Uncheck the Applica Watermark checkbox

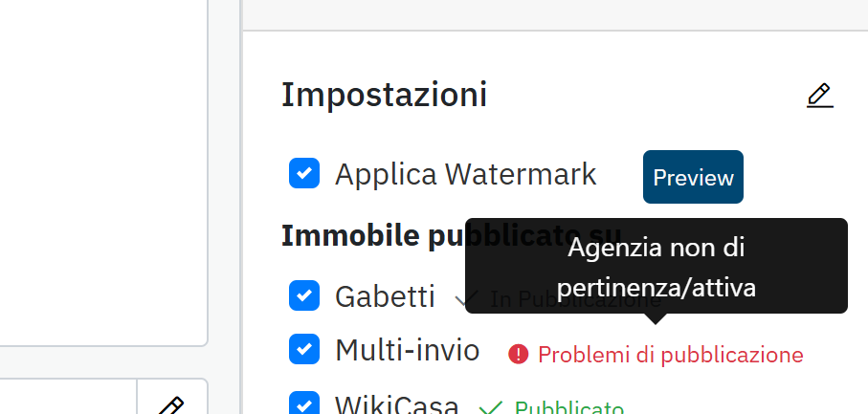tap(304, 174)
